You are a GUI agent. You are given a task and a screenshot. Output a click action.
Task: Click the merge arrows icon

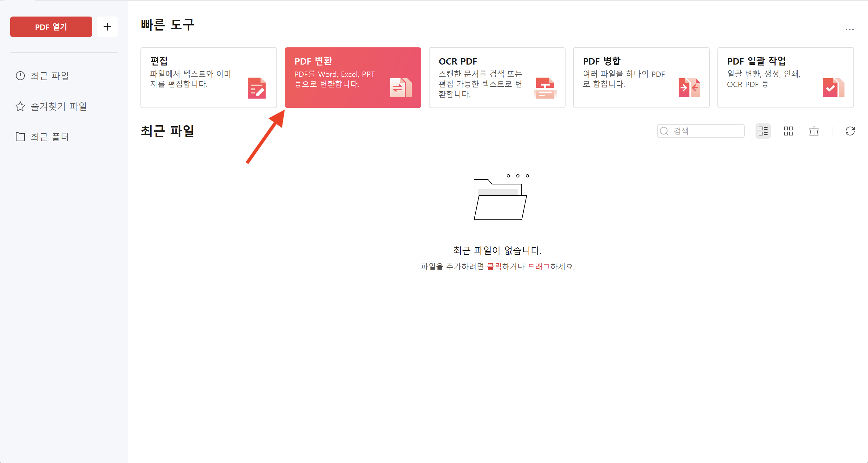pos(689,88)
